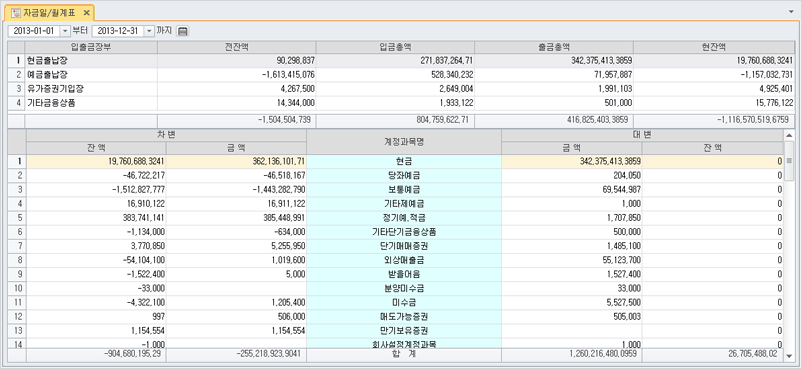Select the 단기매매증권 account cell
The width and height of the screenshot is (802, 369).
404,246
